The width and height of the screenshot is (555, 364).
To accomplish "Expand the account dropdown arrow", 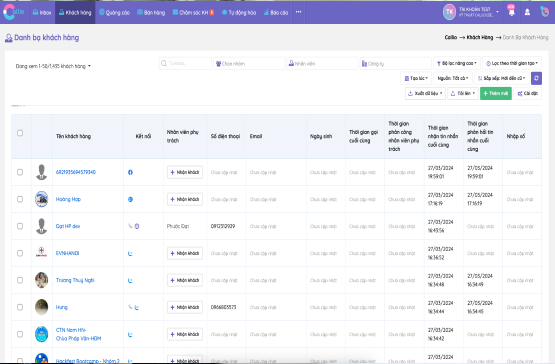I will point(497,12).
